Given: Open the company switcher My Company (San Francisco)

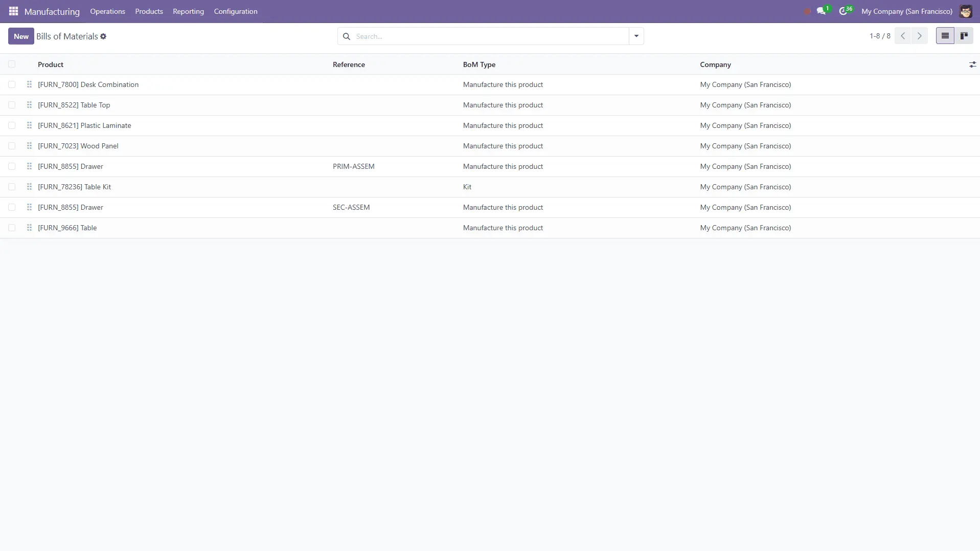Looking at the screenshot, I should coord(906,11).
